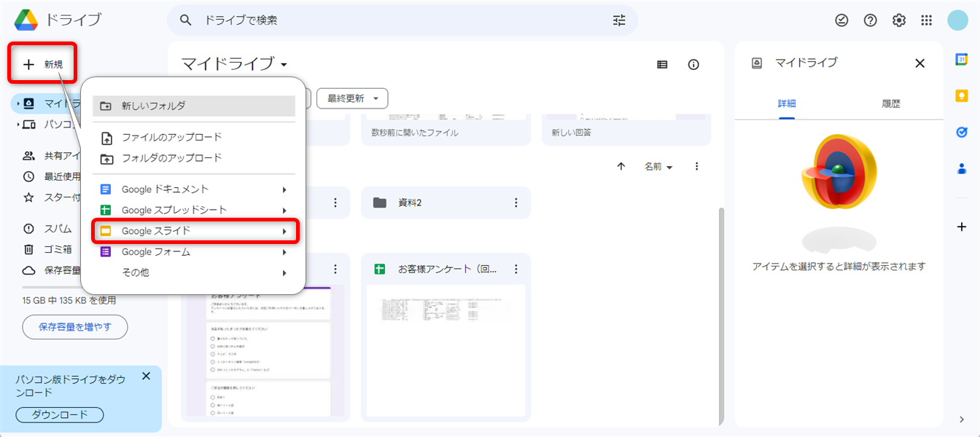Switch to the 履歴 tab

pyautogui.click(x=891, y=103)
